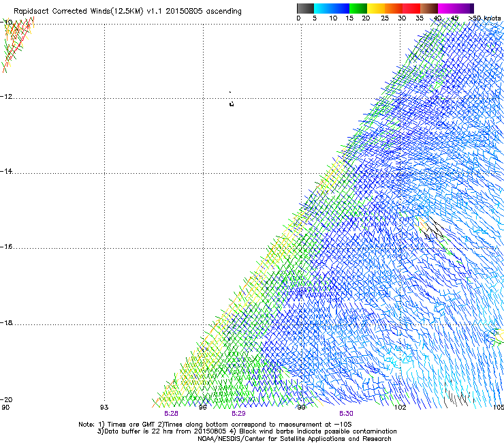Click the orange 25–30 knots color segment

click(394, 8)
